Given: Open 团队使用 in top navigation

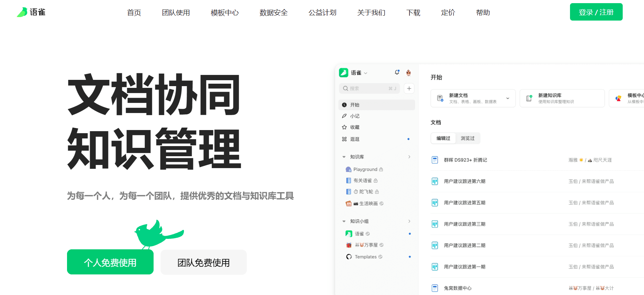Looking at the screenshot, I should point(176,13).
